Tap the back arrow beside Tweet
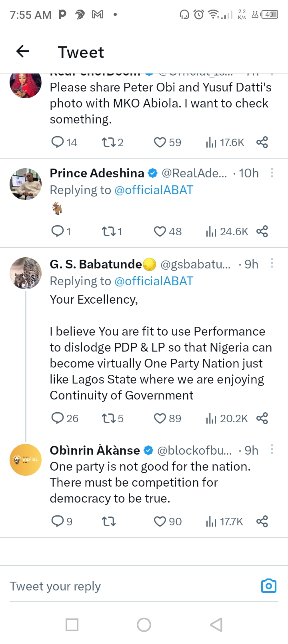 pyautogui.click(x=23, y=51)
